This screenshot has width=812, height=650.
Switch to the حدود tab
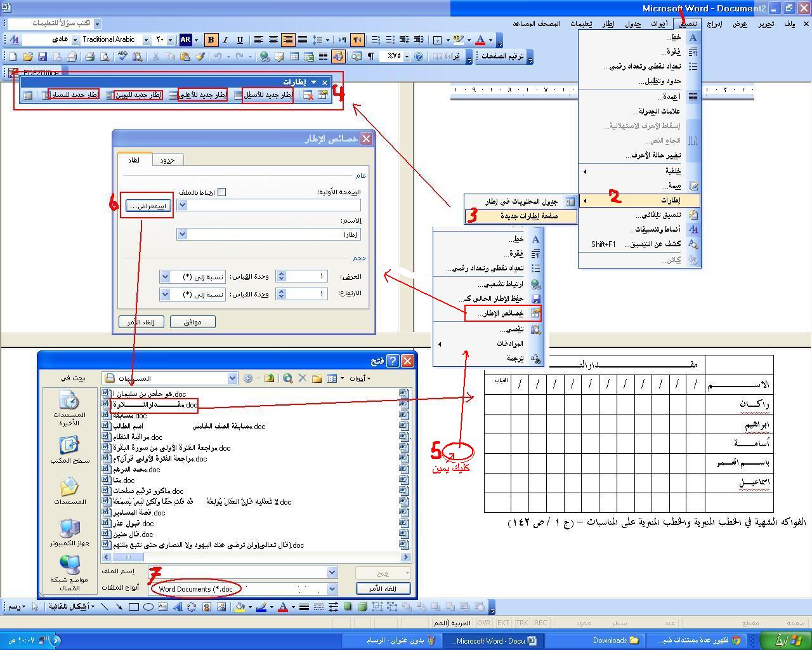click(x=167, y=160)
